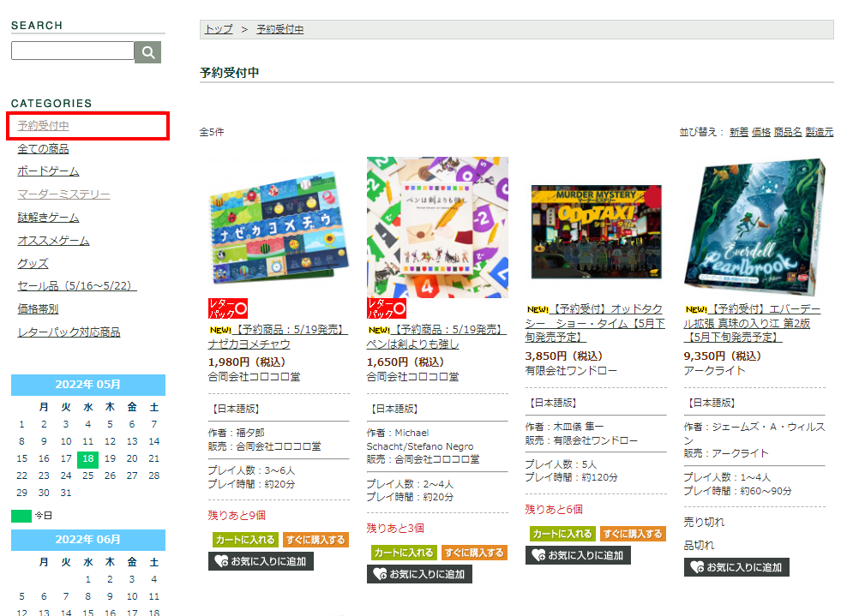Select highlighted date 18 in May calendar
859x616 pixels.
pyautogui.click(x=87, y=459)
